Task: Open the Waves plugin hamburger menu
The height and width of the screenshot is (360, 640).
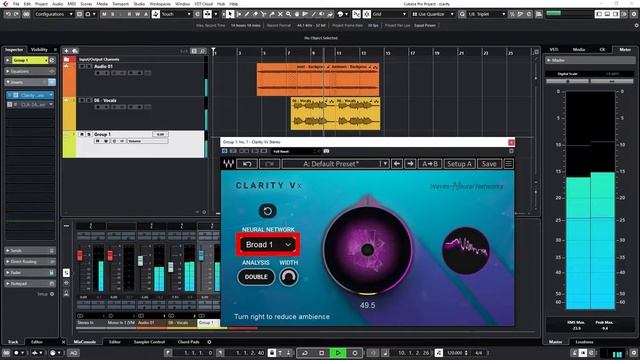Action: 509,164
